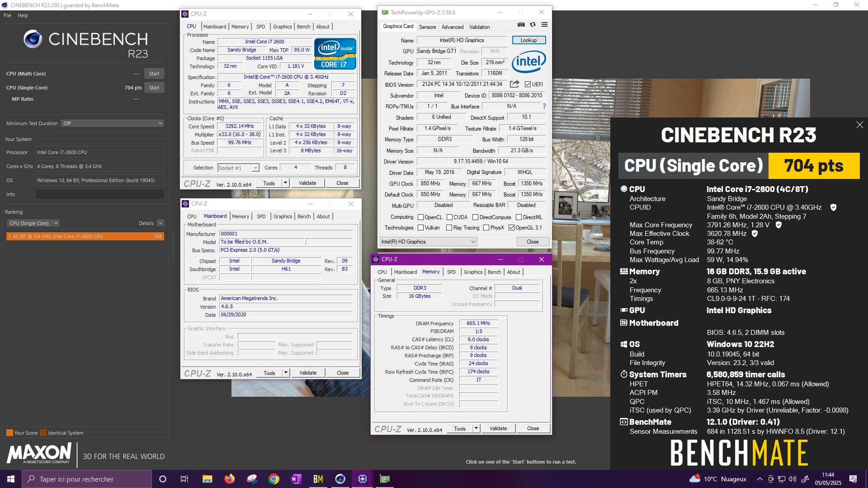Open the notification center icon
The image size is (868, 488).
(853, 479)
